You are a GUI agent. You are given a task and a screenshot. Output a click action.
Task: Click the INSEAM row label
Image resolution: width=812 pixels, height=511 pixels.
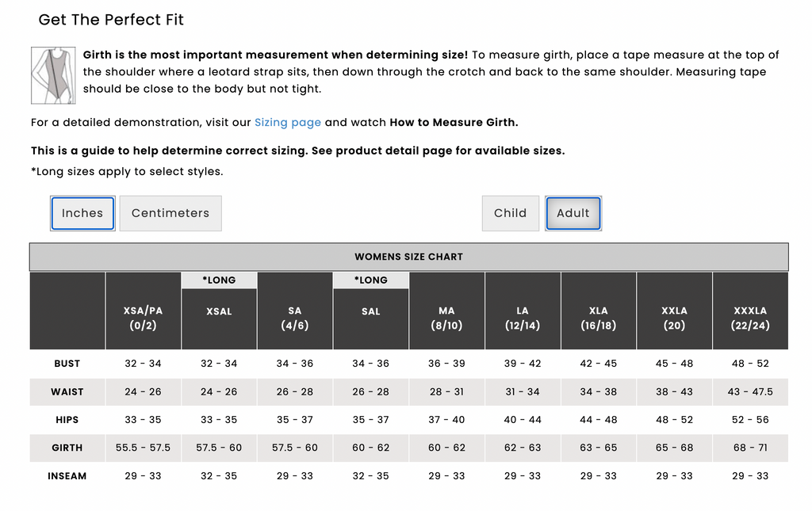coord(67,476)
